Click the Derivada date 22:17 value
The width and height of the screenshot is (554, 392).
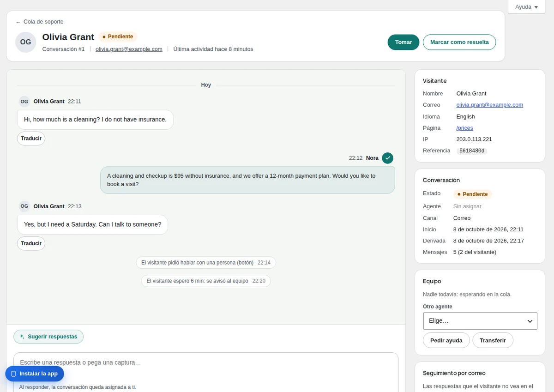488,241
